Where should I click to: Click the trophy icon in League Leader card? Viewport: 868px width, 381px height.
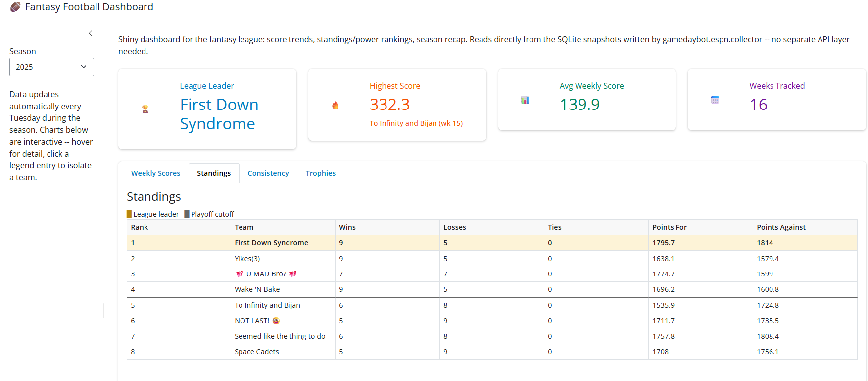point(145,109)
